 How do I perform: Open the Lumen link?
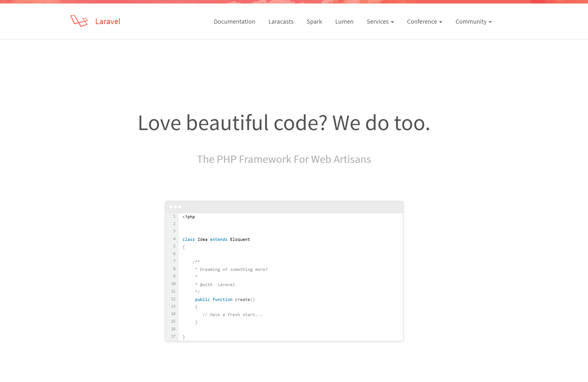(x=344, y=21)
